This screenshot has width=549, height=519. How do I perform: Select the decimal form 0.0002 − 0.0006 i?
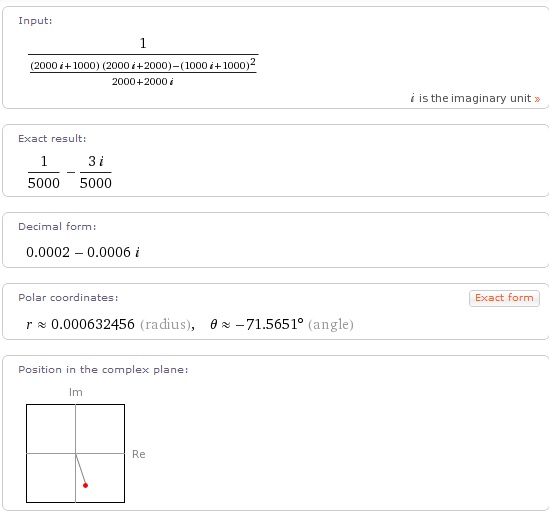[x=83, y=252]
